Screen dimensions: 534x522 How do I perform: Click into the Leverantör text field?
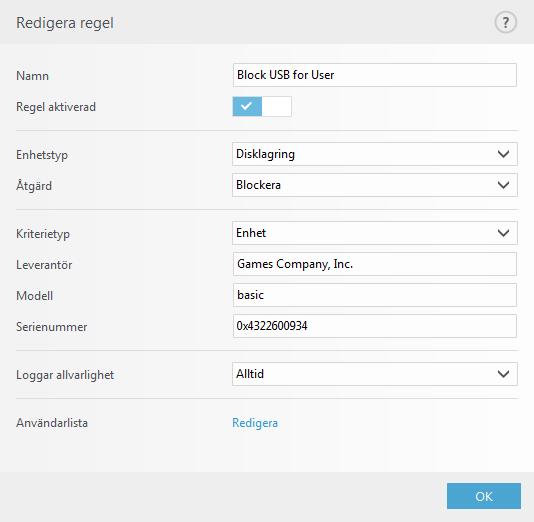click(375, 264)
